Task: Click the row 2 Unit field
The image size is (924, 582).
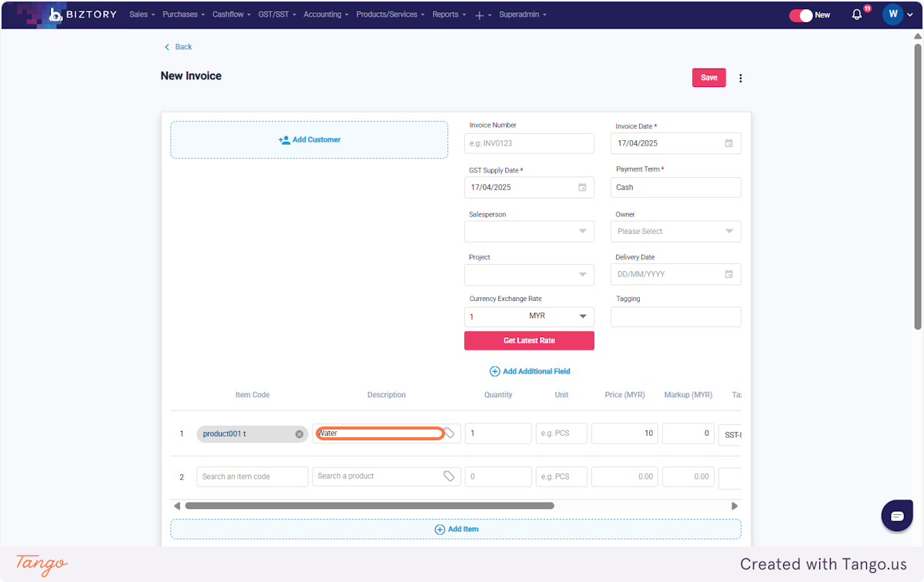Action: click(x=561, y=477)
